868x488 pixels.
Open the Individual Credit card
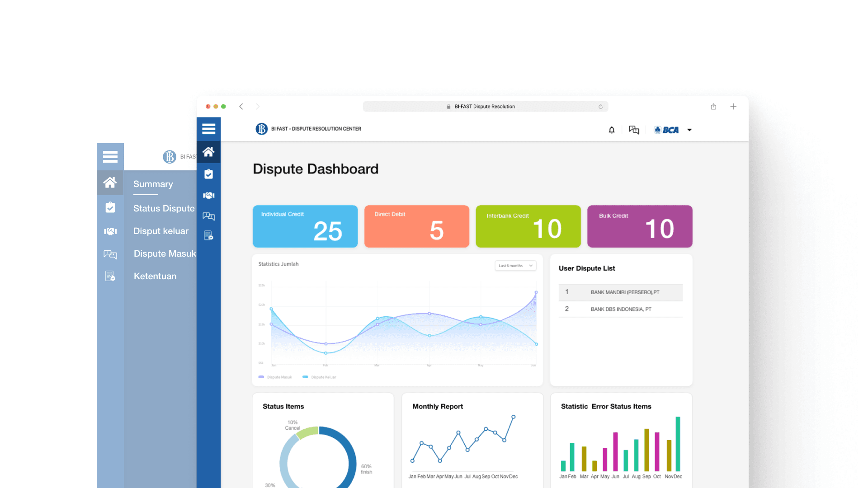click(x=305, y=226)
